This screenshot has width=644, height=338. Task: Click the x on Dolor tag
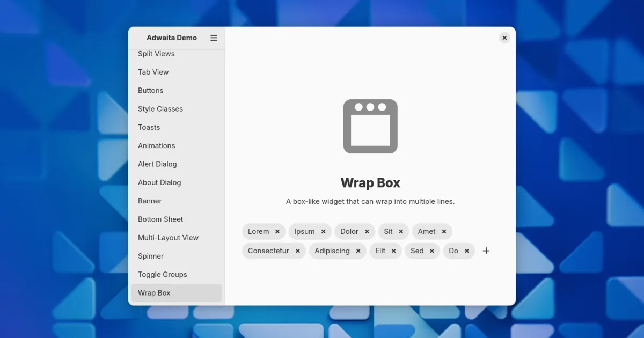[367, 232]
